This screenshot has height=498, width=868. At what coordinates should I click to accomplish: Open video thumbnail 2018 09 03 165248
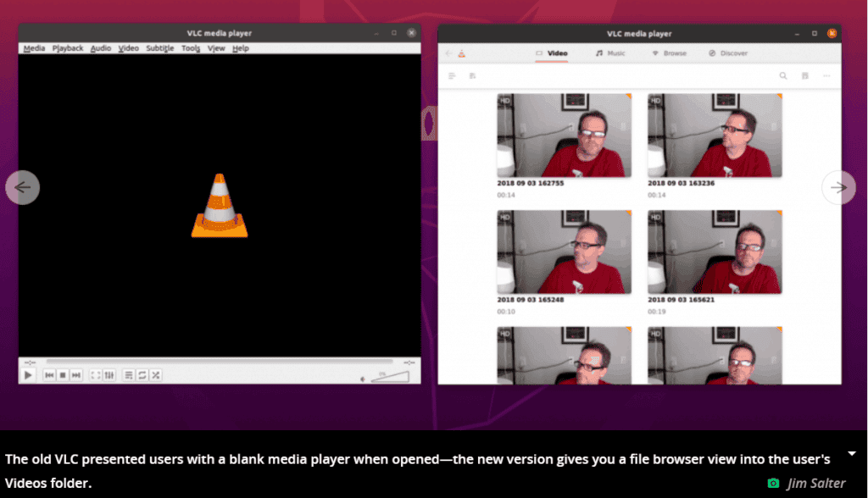[564, 252]
